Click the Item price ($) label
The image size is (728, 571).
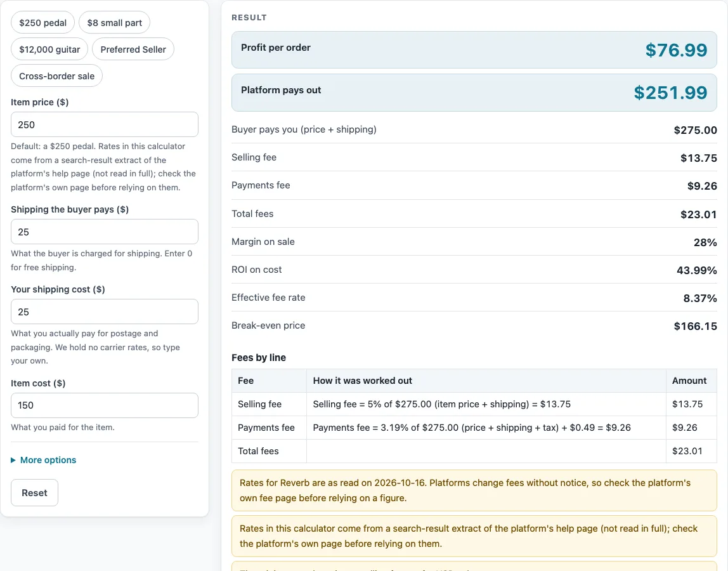pos(39,102)
